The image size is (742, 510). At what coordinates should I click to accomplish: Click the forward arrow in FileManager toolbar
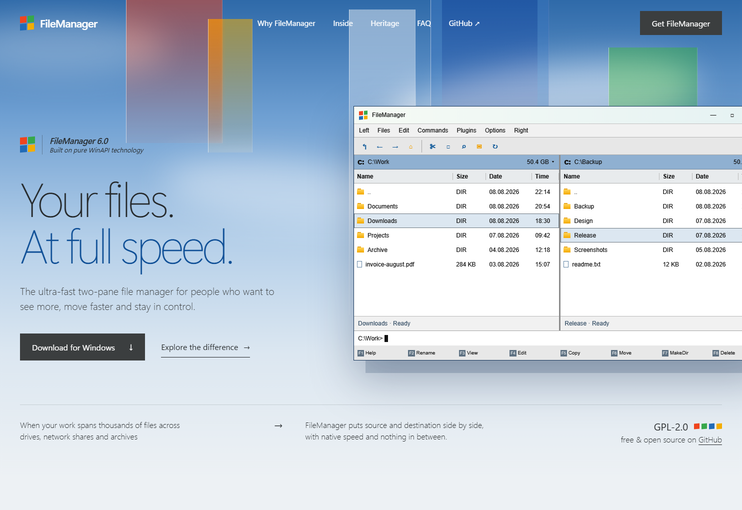coord(395,147)
